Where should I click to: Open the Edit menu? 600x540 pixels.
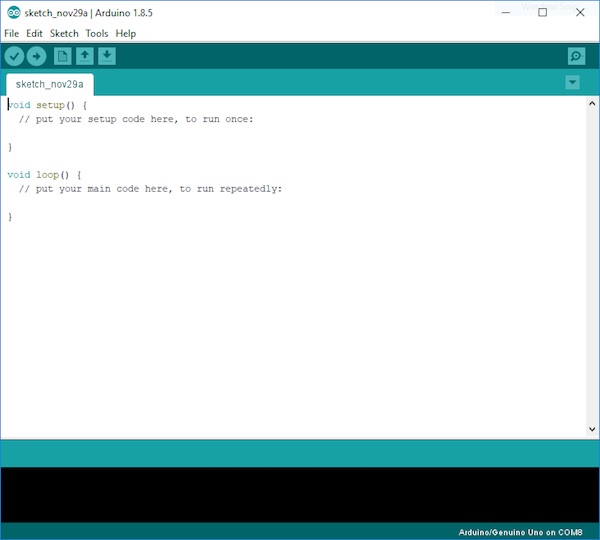(x=34, y=33)
